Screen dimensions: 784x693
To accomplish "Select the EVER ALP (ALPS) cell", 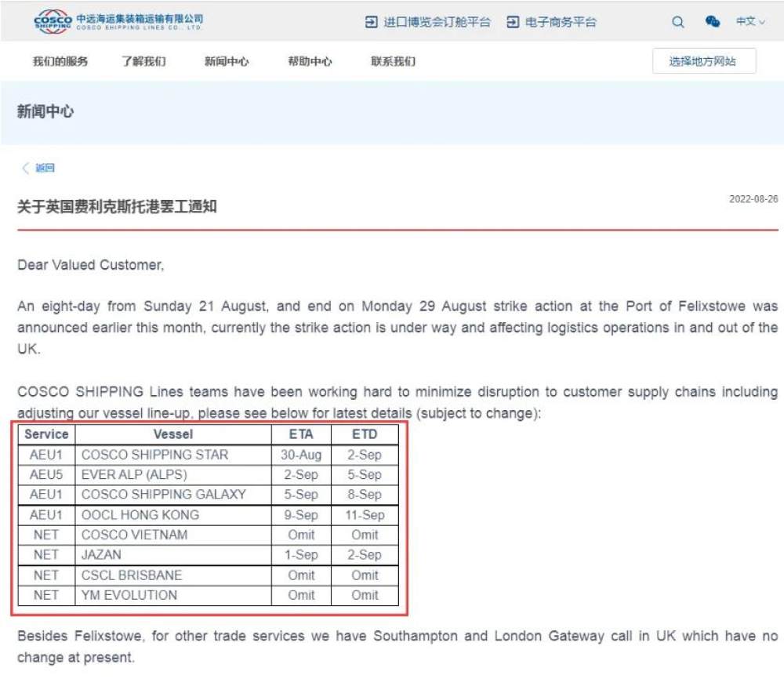I will (x=173, y=474).
